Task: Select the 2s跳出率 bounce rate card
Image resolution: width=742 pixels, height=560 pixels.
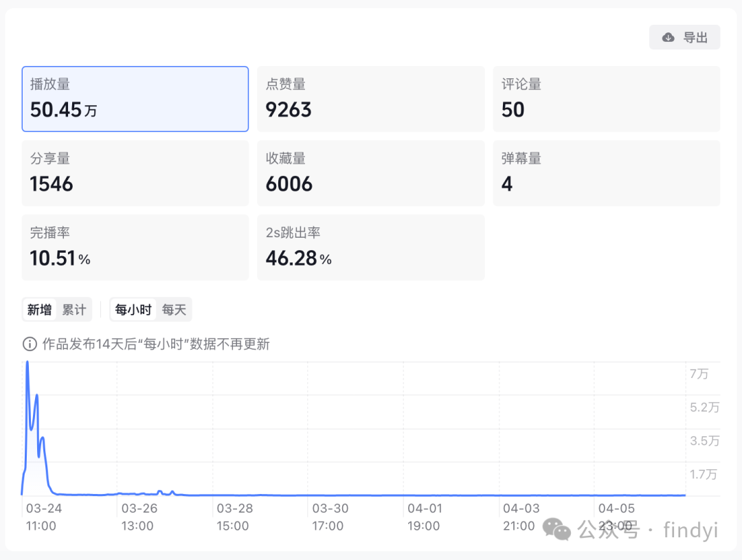Action: pos(371,247)
